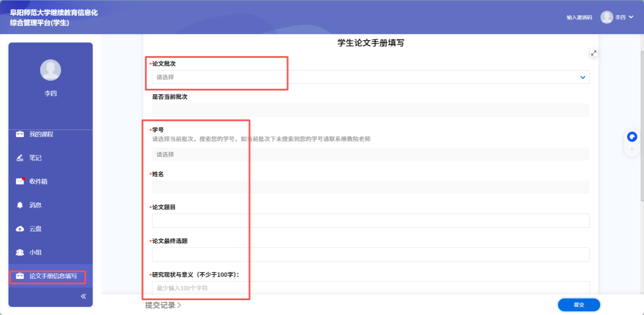Click the floating blue chat assistant icon
This screenshot has width=644, height=315.
(x=632, y=137)
